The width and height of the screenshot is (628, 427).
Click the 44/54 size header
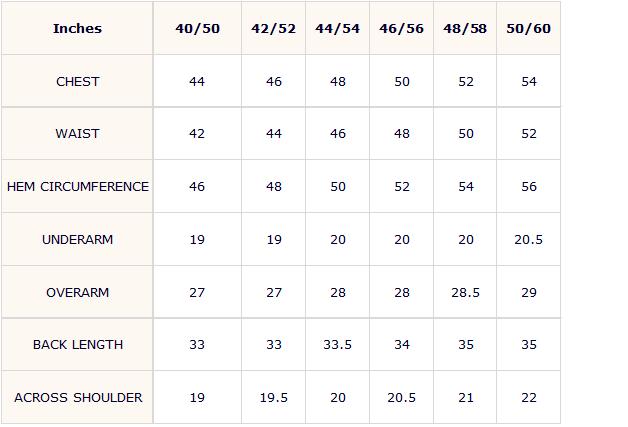(x=338, y=28)
